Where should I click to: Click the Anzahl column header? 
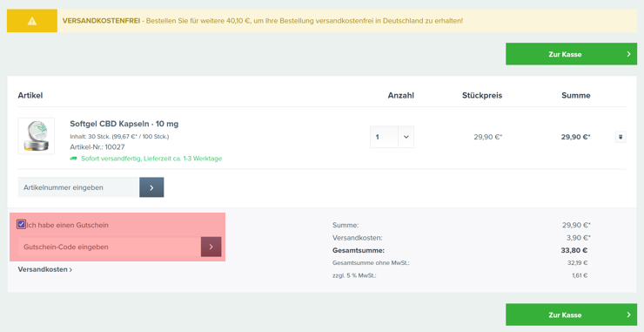pyautogui.click(x=401, y=96)
